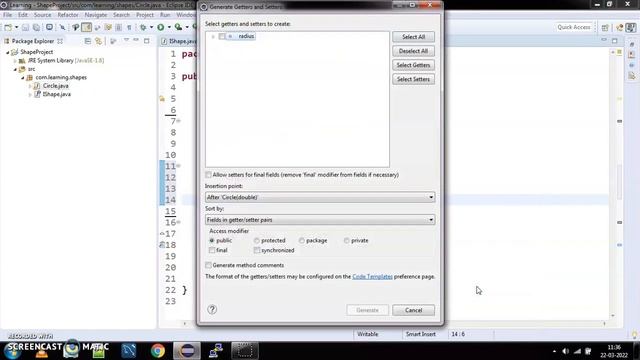Click the toggle mark occurrences toolbar icon
The height and width of the screenshot is (360, 640).
point(87,27)
